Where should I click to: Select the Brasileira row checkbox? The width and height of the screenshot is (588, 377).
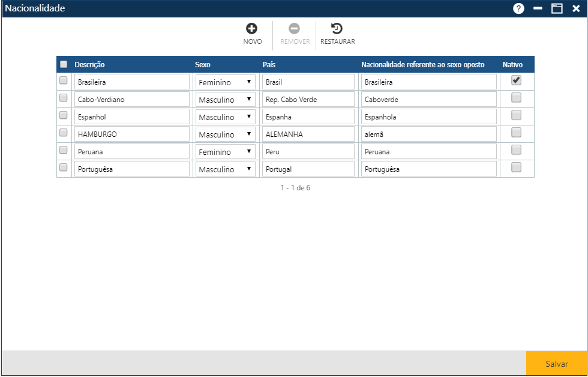(64, 80)
